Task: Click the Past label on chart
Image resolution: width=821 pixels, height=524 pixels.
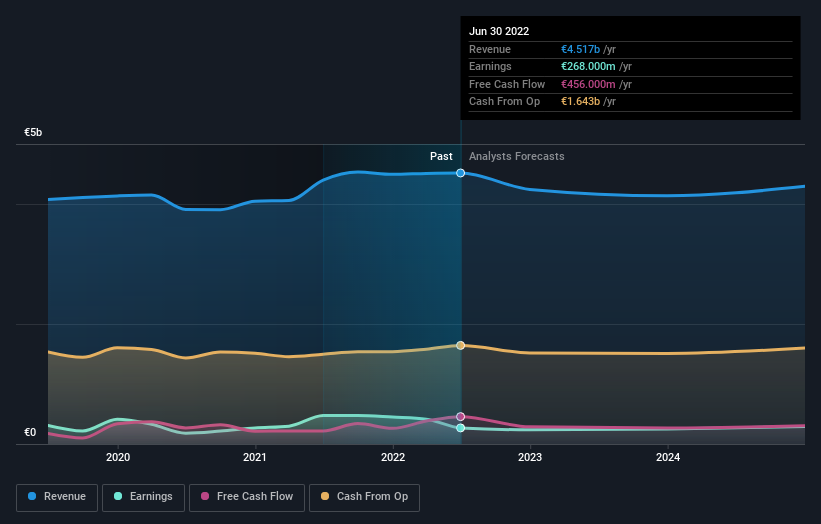Action: tap(441, 156)
